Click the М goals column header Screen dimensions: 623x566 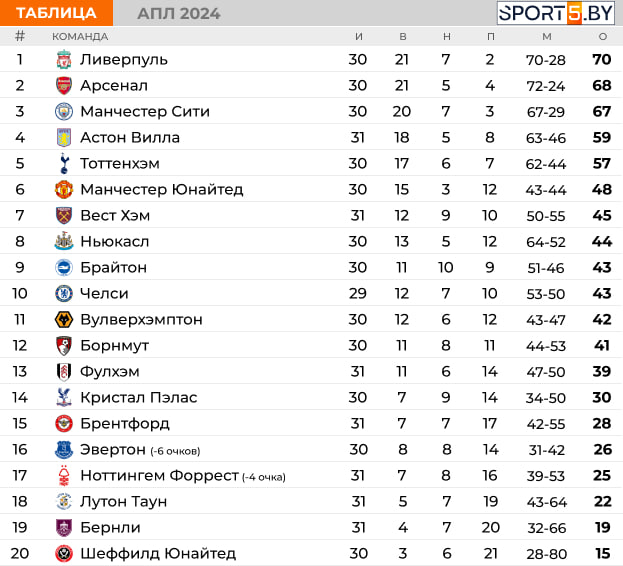coord(547,37)
